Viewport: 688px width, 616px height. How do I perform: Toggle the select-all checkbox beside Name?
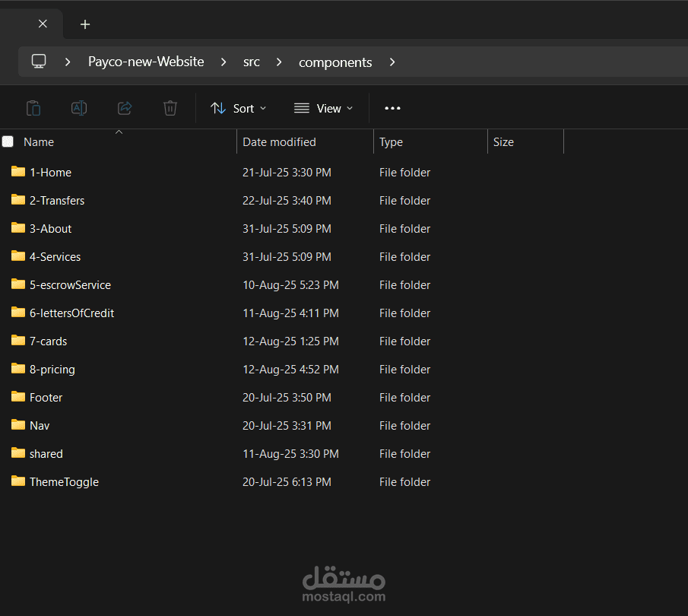(8, 141)
